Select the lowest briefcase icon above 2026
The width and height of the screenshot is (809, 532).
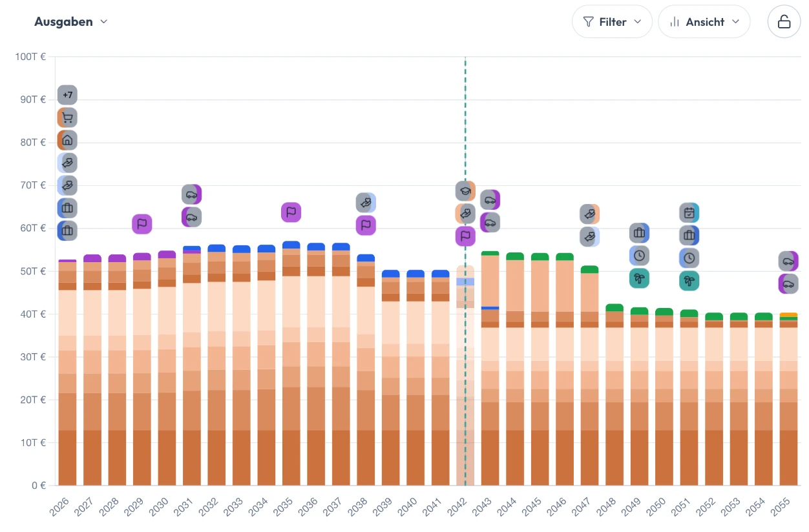tap(67, 230)
